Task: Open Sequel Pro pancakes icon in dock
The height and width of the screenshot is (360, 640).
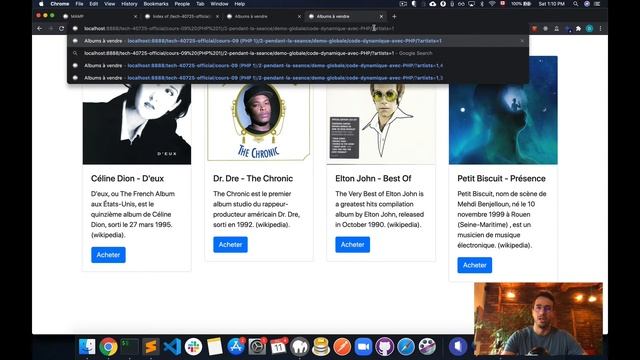Action: 321,347
